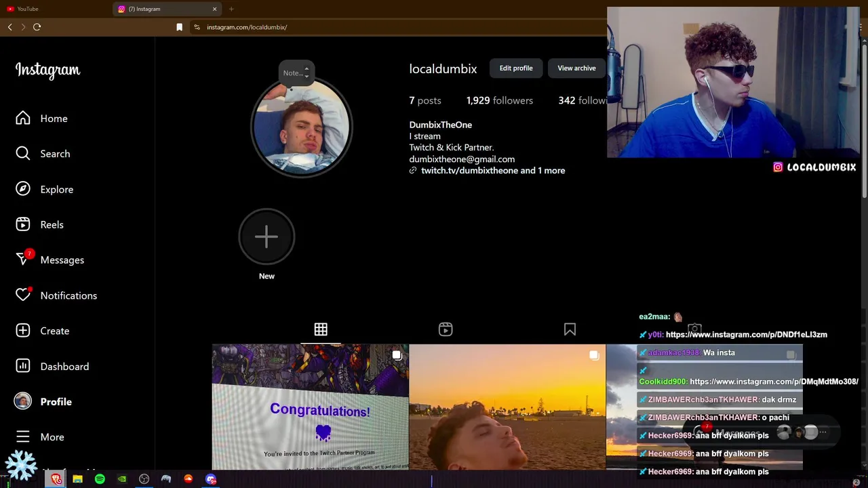Viewport: 868px width, 488px height.
Task: Open NVIDIA app from the taskbar
Action: [122, 479]
